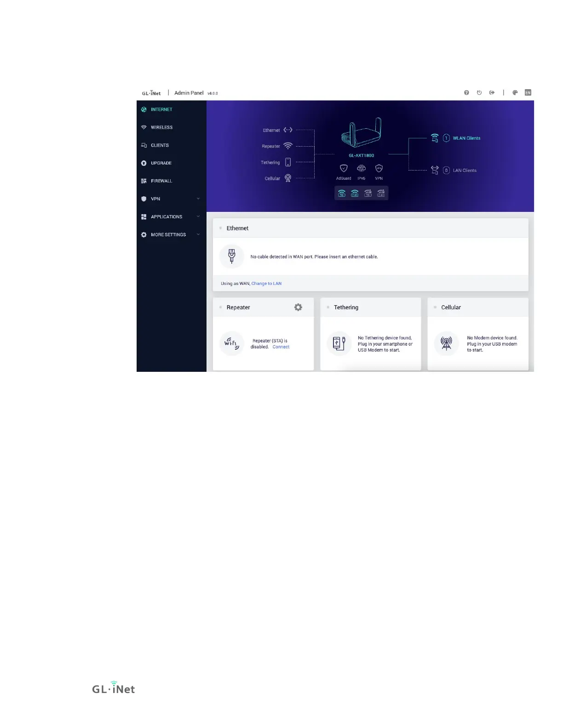Viewport: 563px width, 728px height.
Task: Click the GL-AXT1800 model name label
Action: click(x=362, y=156)
